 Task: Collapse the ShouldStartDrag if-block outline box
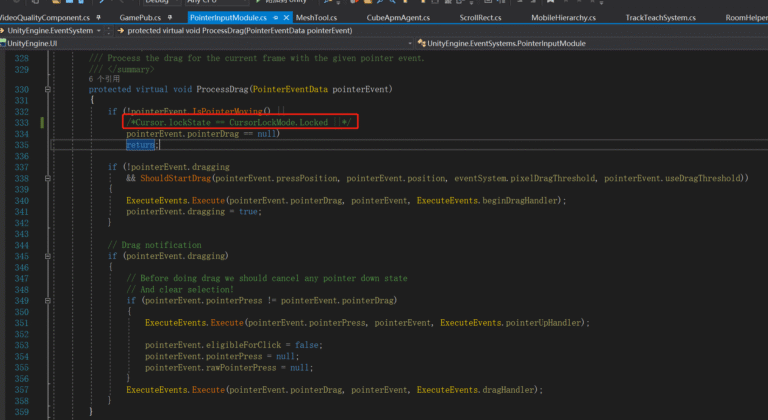click(48, 178)
